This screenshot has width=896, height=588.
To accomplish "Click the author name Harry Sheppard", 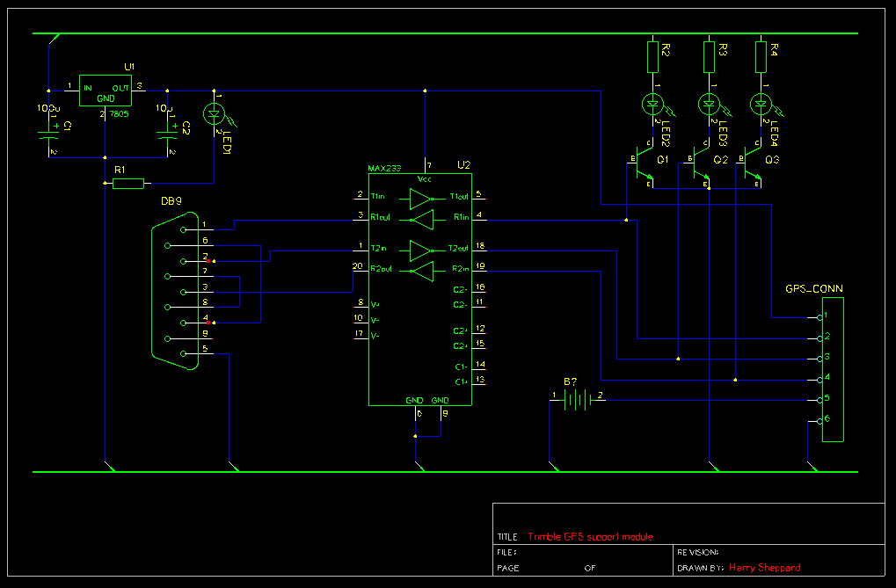I will (x=765, y=568).
